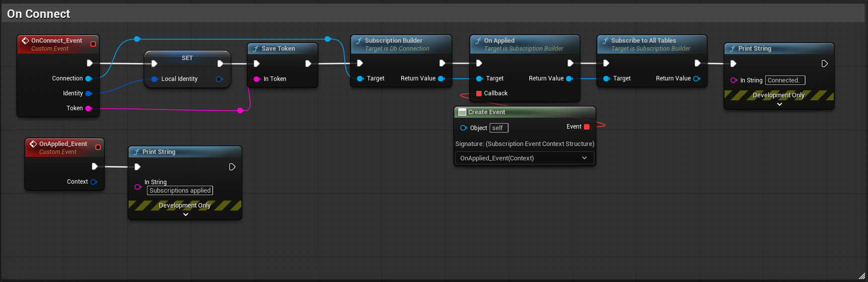
Task: Click the In Token pin on Save Token
Action: [257, 79]
